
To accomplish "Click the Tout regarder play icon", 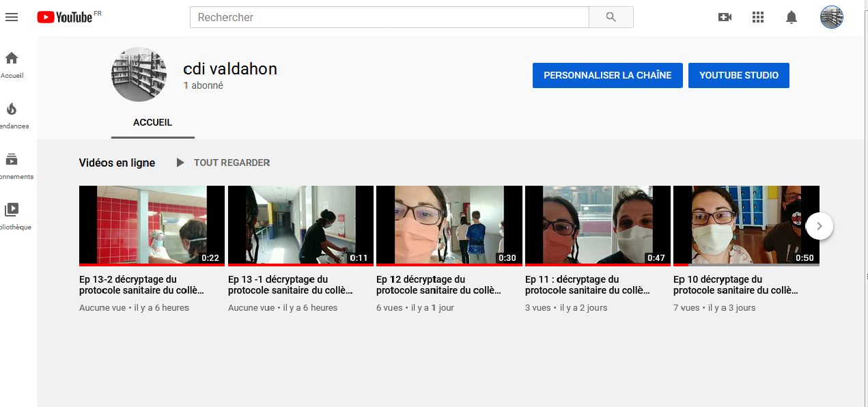I will coord(180,163).
